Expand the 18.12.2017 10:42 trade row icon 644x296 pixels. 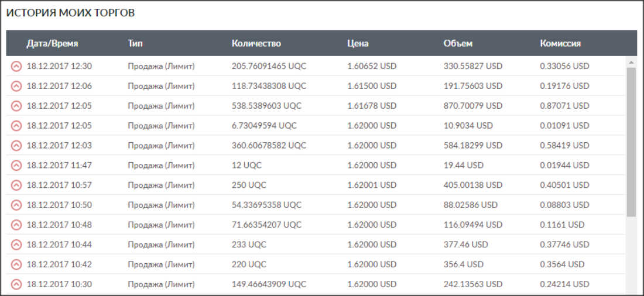(x=16, y=264)
